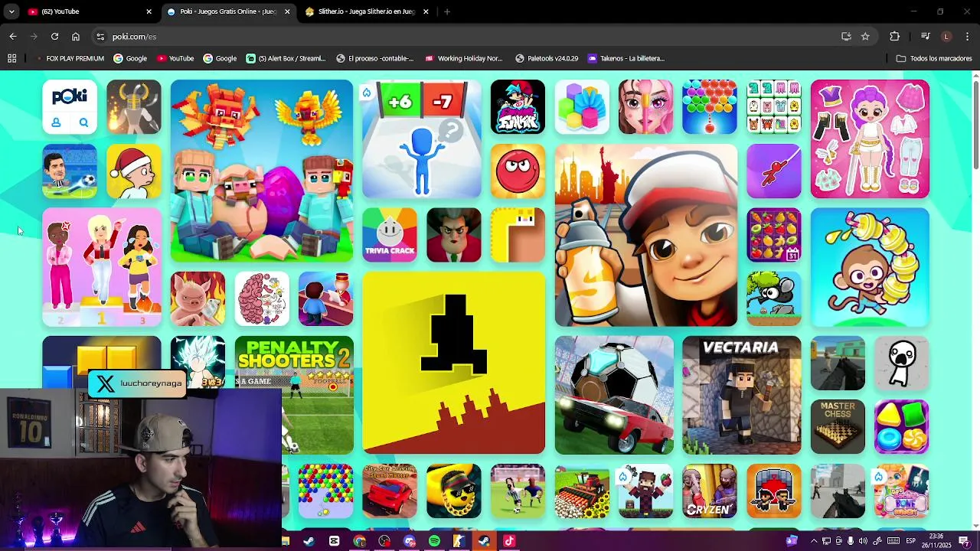
Task: Toggle the bookmark star for this page
Action: click(x=865, y=36)
